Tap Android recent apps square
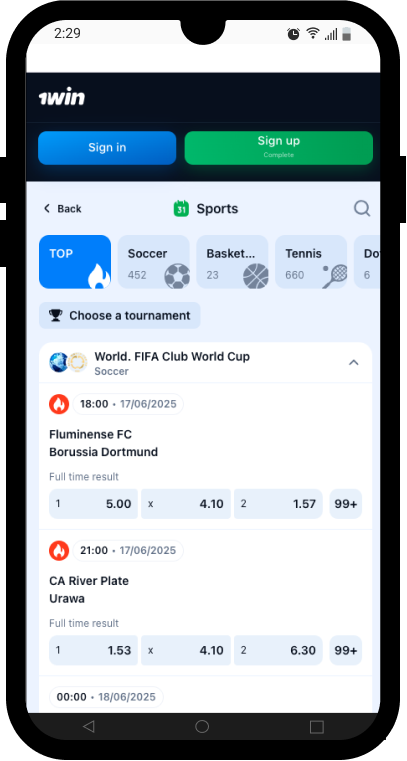The height and width of the screenshot is (761, 407). click(316, 727)
